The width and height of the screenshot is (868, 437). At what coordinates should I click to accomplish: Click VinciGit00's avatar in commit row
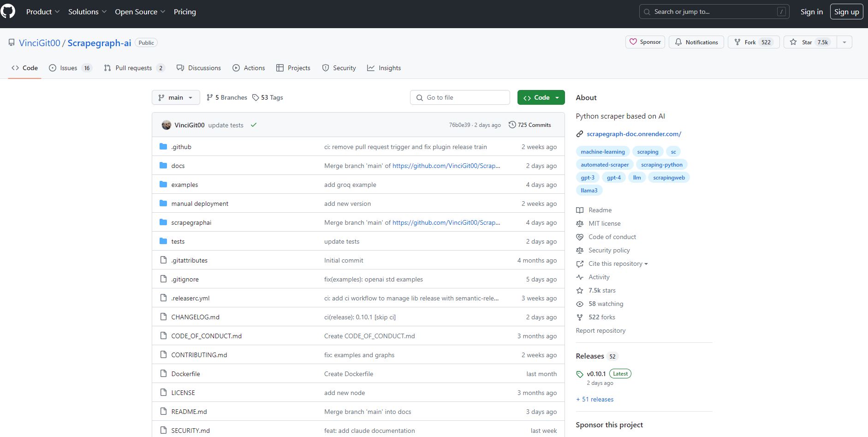click(166, 125)
